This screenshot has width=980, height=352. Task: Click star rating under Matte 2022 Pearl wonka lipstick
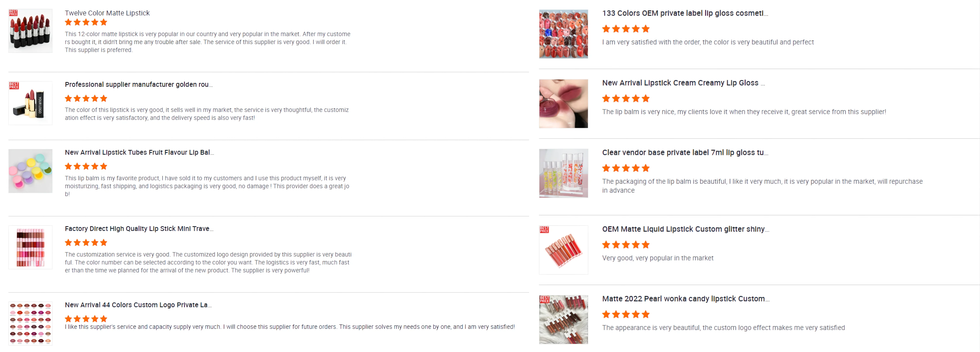pos(625,314)
